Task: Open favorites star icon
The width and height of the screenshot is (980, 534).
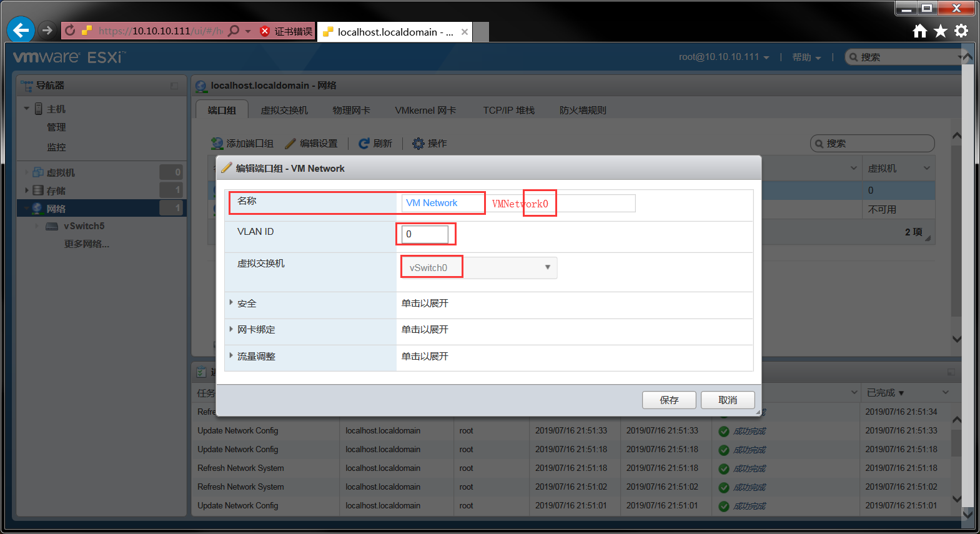Action: coord(941,31)
